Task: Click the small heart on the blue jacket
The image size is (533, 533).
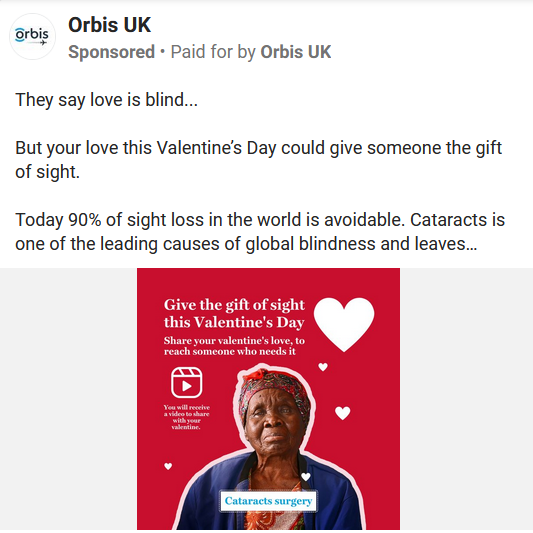Action: [306, 477]
